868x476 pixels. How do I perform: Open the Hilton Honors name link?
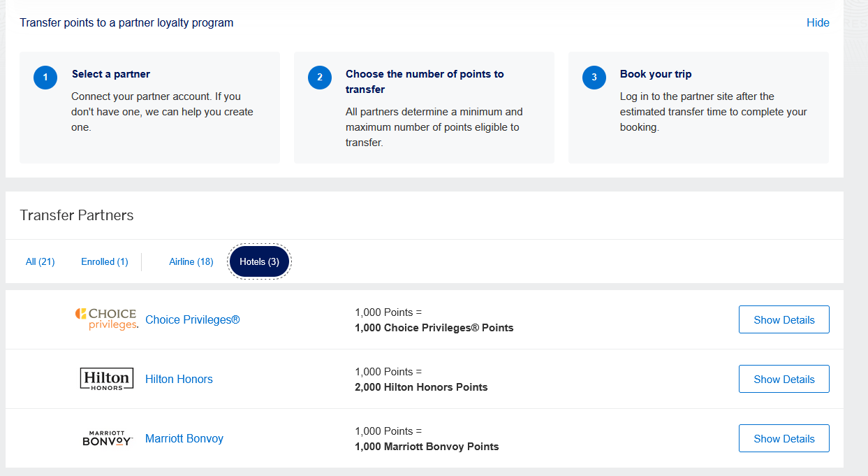point(179,379)
